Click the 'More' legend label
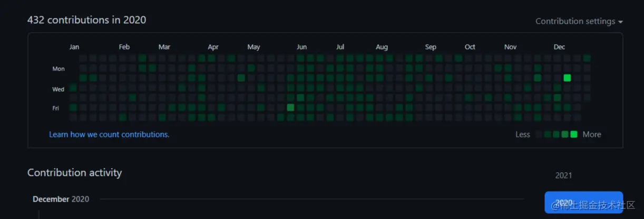Image resolution: width=644 pixels, height=219 pixels. point(592,134)
